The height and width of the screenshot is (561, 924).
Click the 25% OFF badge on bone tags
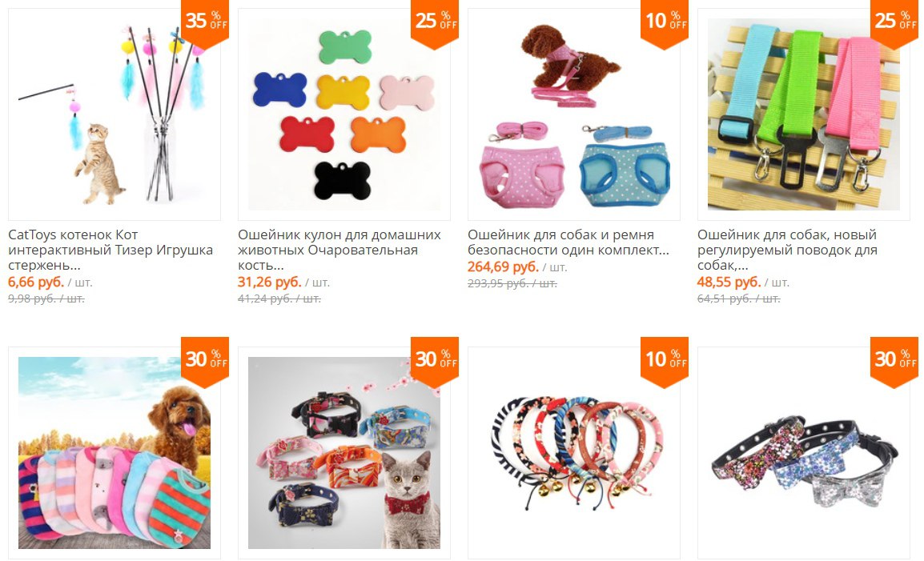(434, 22)
